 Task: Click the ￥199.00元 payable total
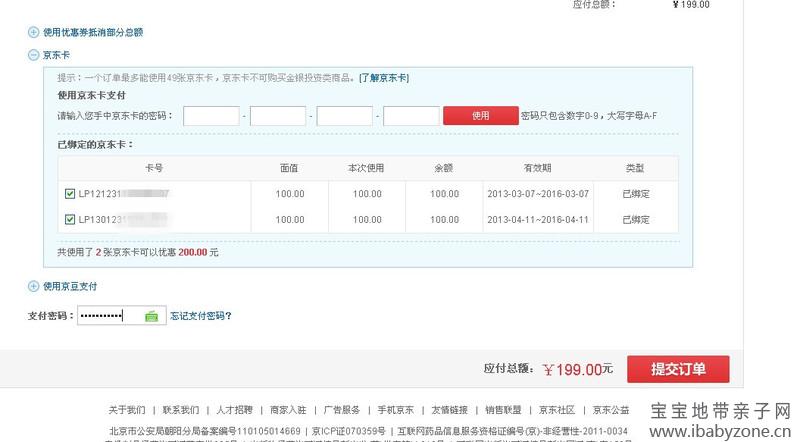pos(578,370)
